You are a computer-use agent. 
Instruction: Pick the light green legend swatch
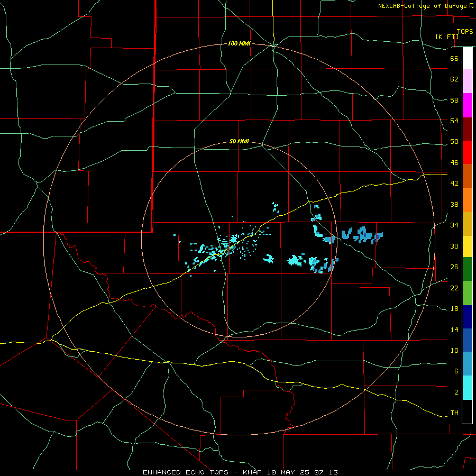(467, 293)
